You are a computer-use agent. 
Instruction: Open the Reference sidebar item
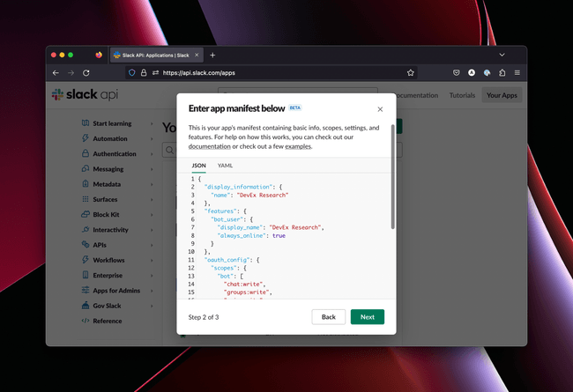[107, 321]
